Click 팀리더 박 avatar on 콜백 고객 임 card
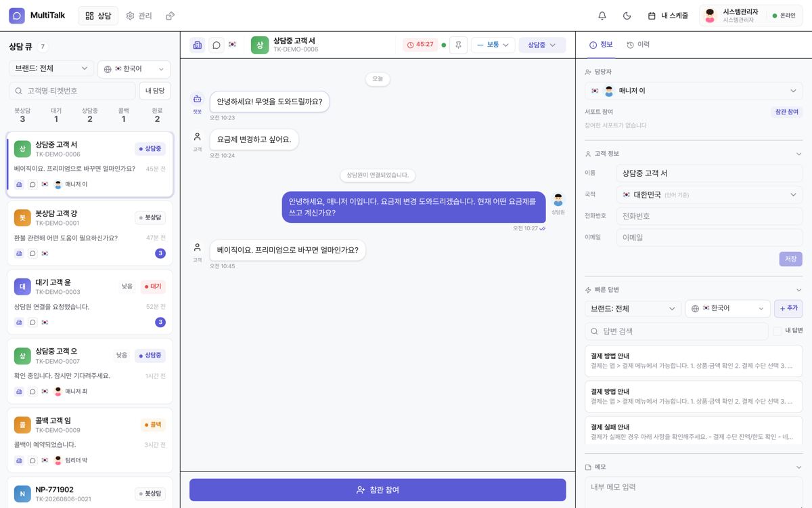 click(x=58, y=461)
